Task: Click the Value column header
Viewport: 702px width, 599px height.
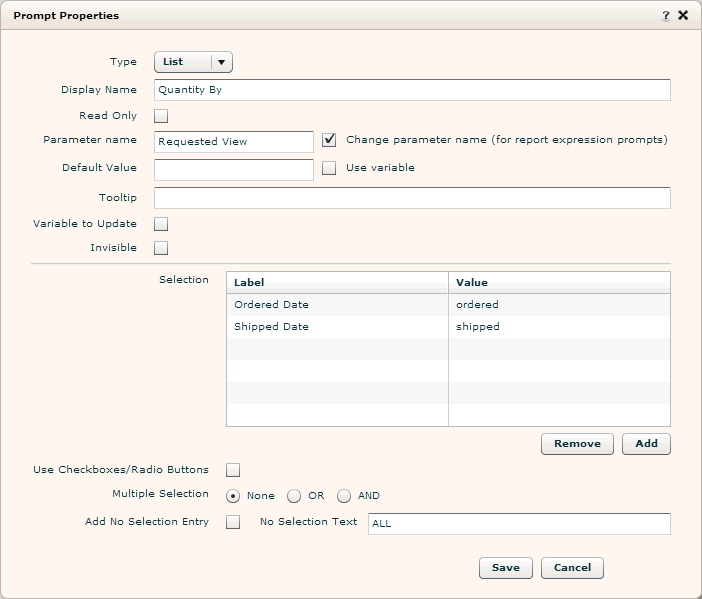Action: pos(559,282)
